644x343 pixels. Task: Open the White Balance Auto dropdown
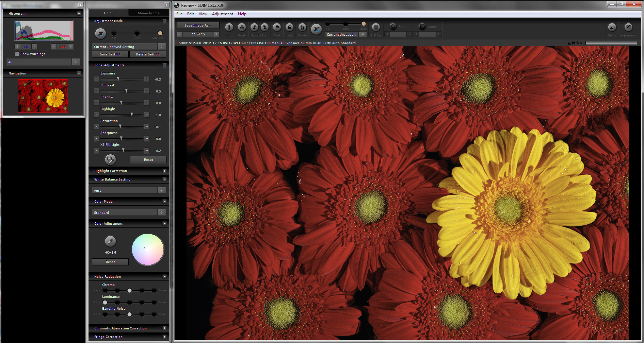click(129, 190)
